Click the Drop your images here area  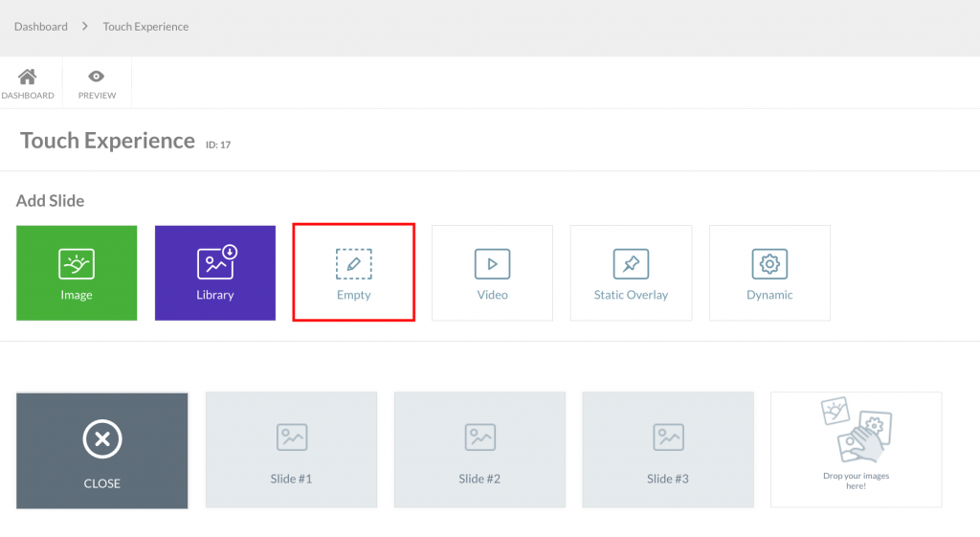(857, 450)
